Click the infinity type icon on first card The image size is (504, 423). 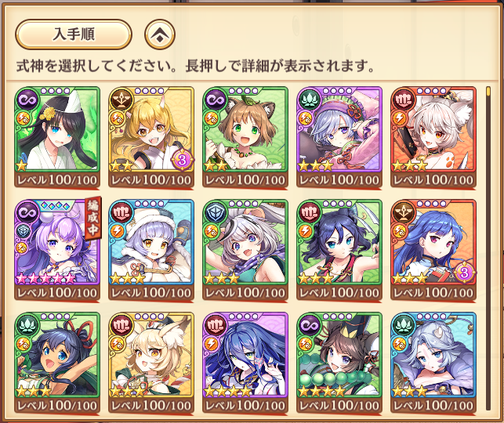coord(27,99)
